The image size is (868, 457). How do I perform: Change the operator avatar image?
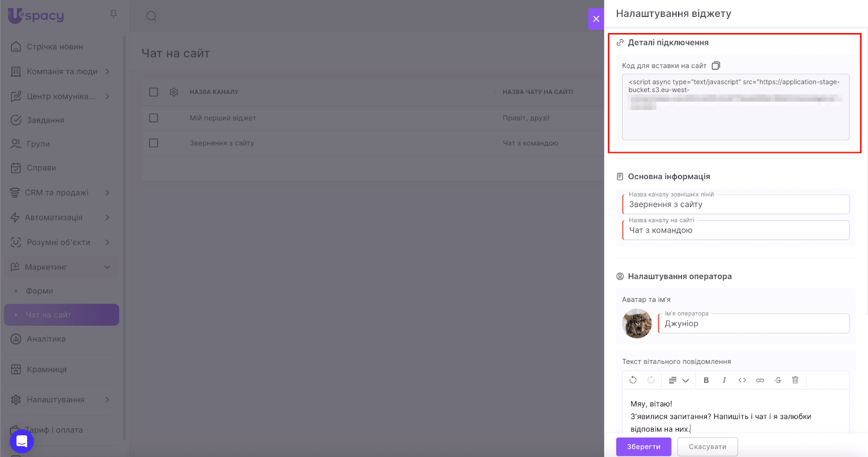click(637, 324)
